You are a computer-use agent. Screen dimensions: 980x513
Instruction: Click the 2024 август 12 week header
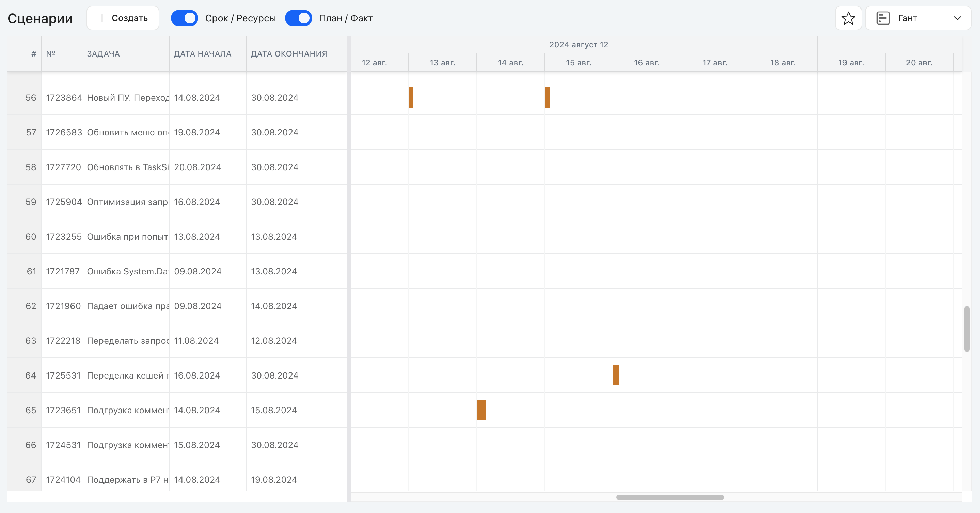[x=579, y=45]
